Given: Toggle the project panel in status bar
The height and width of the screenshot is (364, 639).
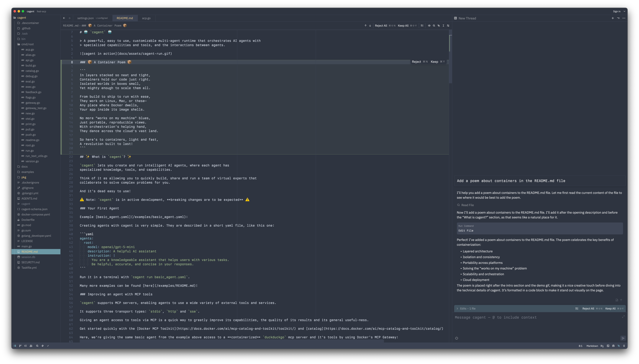Looking at the screenshot, I should (x=15, y=346).
